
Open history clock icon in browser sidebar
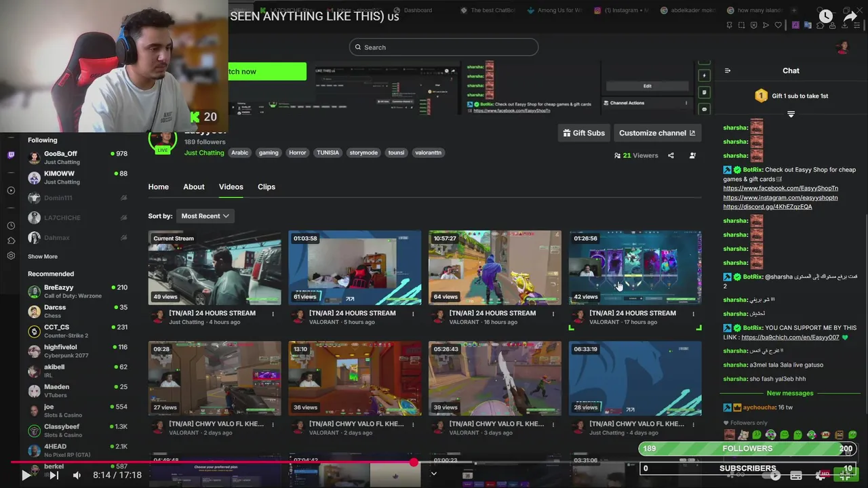11,226
